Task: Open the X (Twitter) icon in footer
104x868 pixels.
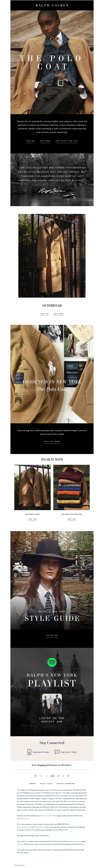Action: 46,776
